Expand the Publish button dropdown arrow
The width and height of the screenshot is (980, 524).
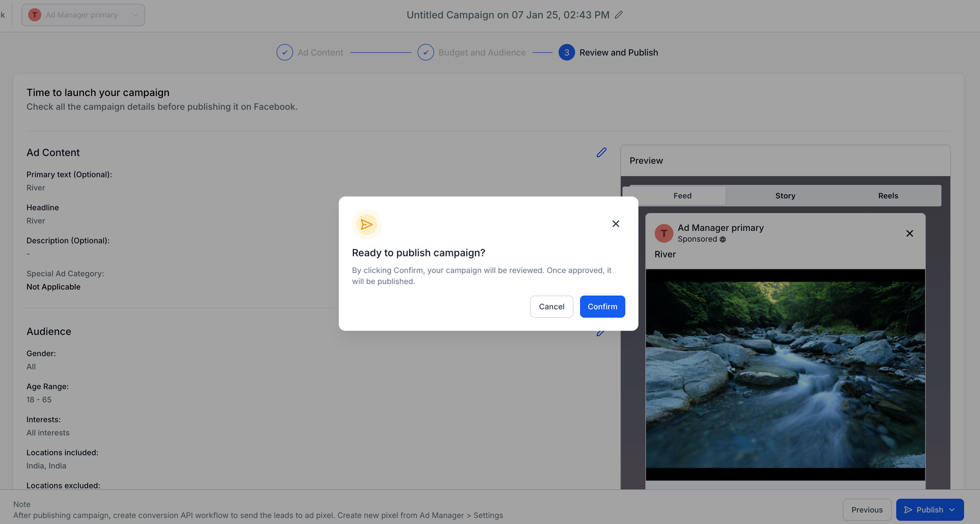tap(952, 510)
